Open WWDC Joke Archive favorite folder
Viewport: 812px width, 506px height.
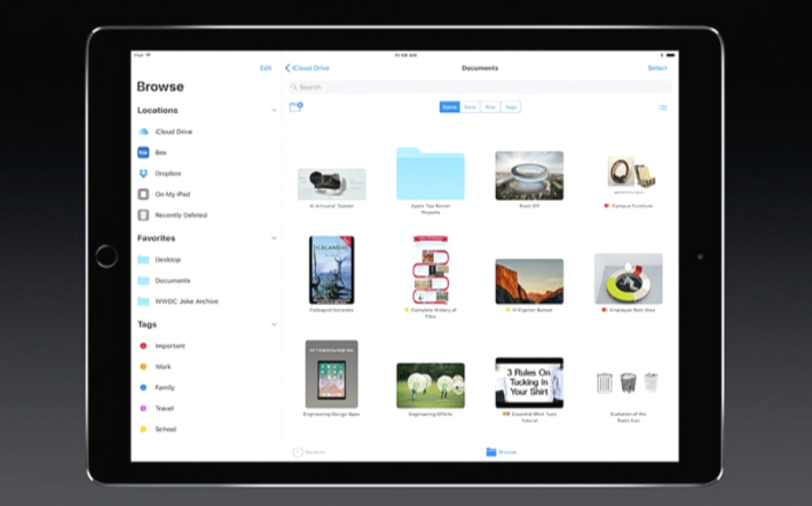coord(185,301)
